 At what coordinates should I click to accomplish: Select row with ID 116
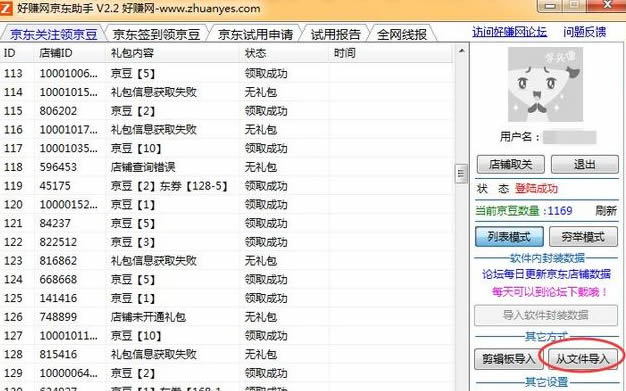pos(227,130)
